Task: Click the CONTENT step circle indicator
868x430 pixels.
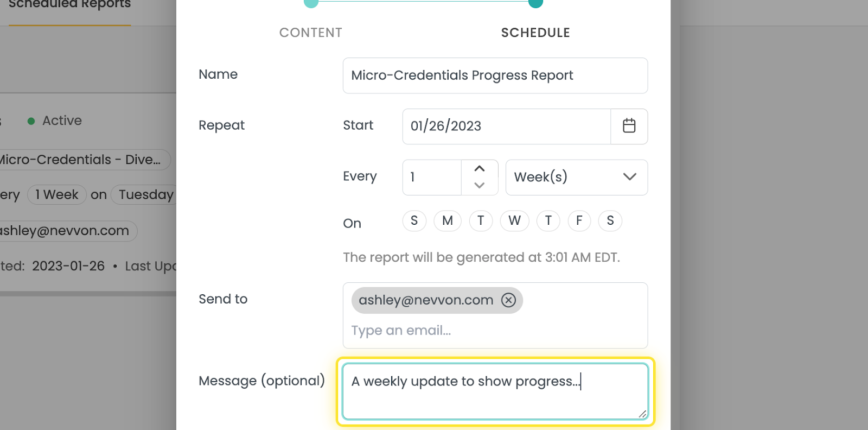Action: coord(311,2)
